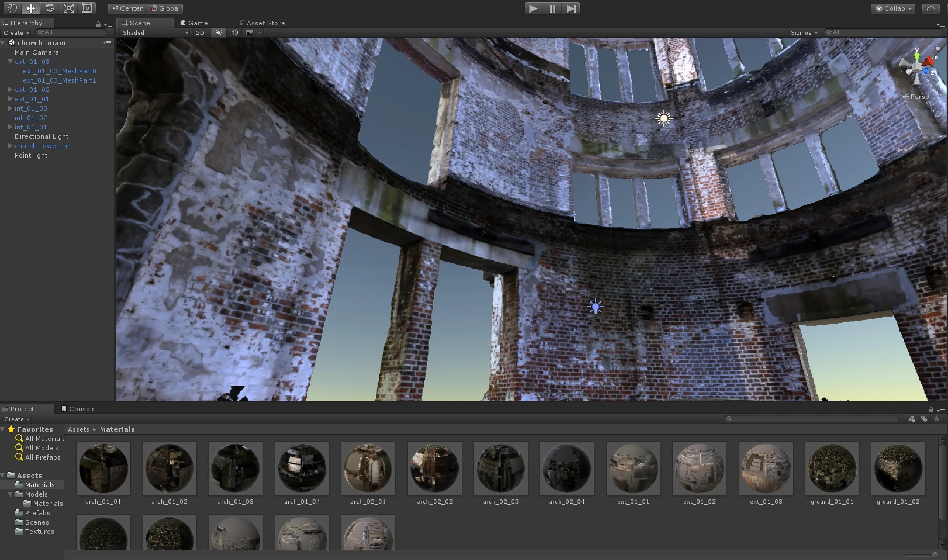Expand the church_lower_hr tree item
Viewport: 948px width, 560px height.
click(10, 146)
